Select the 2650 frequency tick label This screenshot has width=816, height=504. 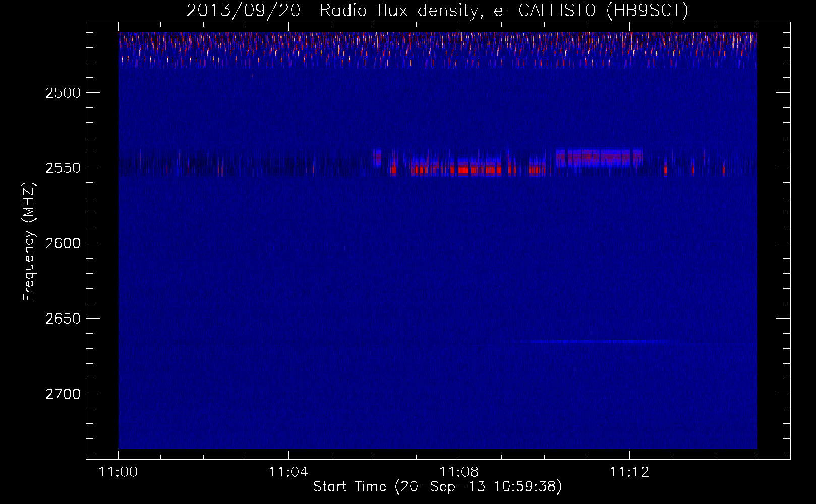(63, 319)
